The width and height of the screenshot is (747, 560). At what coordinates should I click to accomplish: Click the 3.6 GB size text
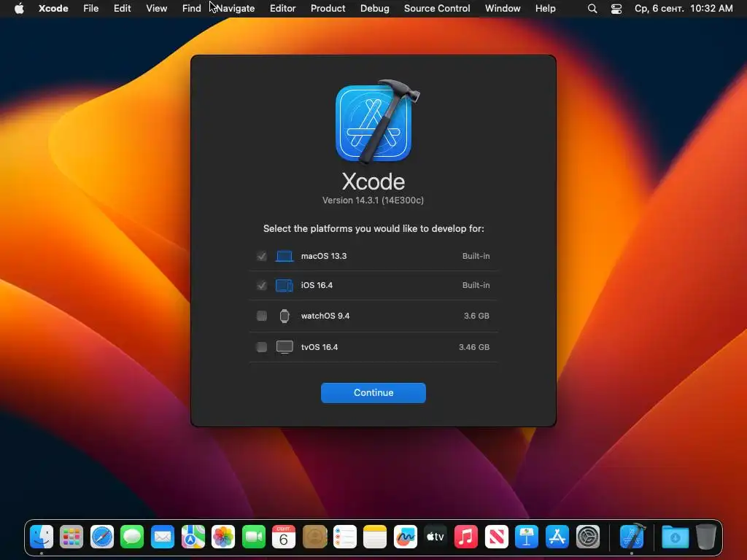[476, 316]
